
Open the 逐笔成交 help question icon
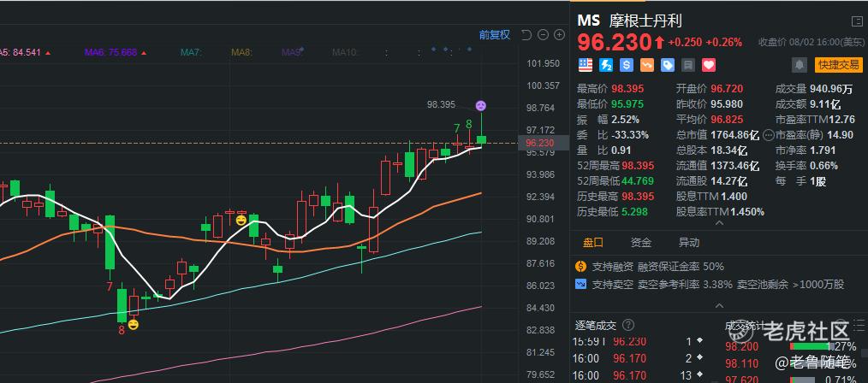click(x=628, y=325)
